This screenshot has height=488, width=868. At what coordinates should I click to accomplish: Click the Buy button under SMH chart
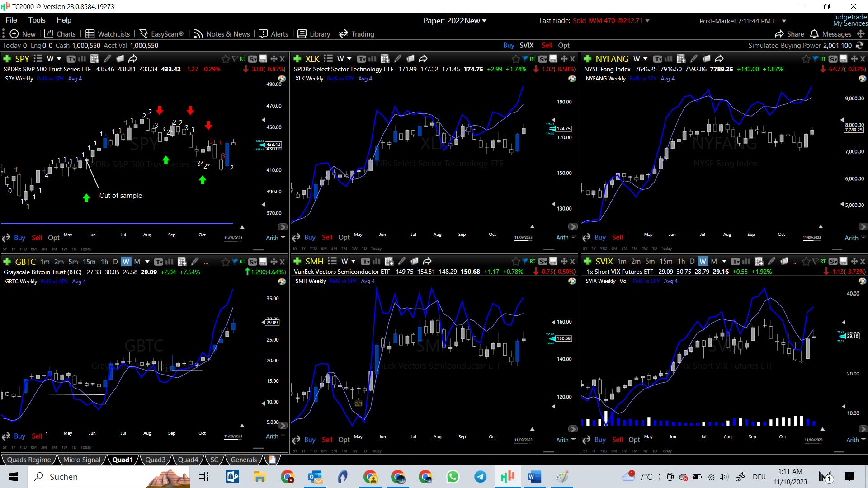click(310, 440)
